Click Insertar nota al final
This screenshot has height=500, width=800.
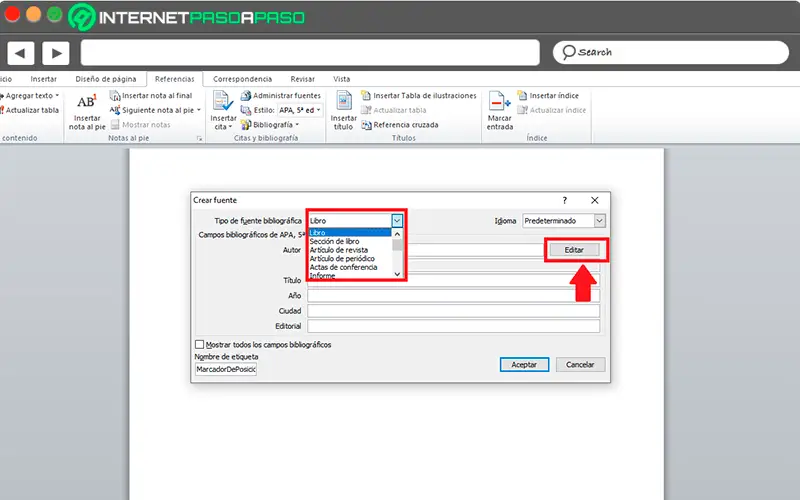(151, 95)
